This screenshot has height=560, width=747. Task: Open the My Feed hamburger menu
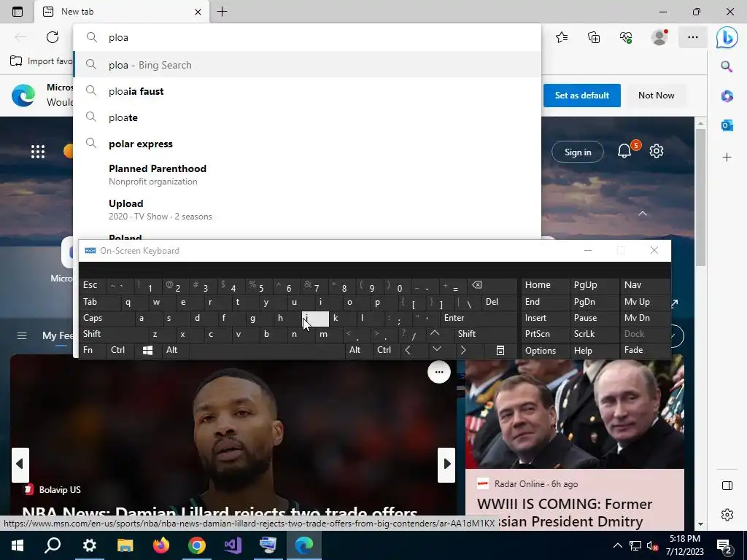[x=22, y=335]
